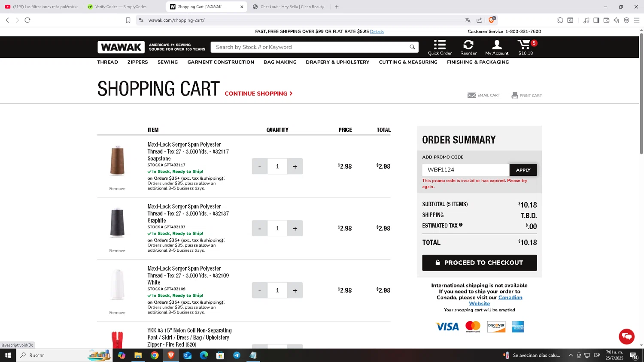
Task: Open the Quick Order icon
Action: coord(440,47)
